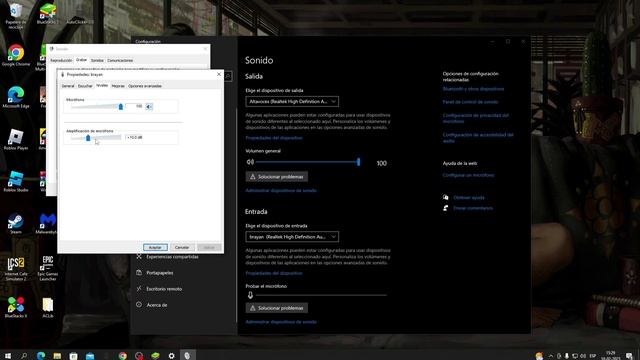Click the Volumen general slider handle
The height and width of the screenshot is (360, 640).
358,162
